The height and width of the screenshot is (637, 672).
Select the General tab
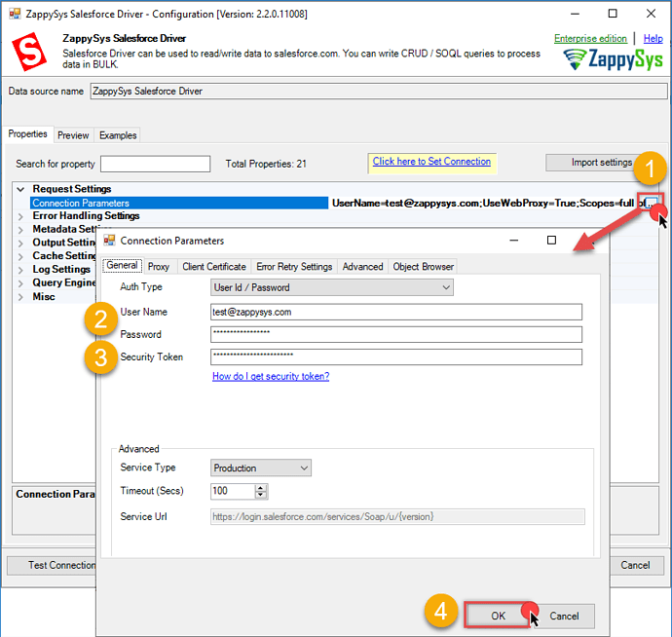point(122,265)
